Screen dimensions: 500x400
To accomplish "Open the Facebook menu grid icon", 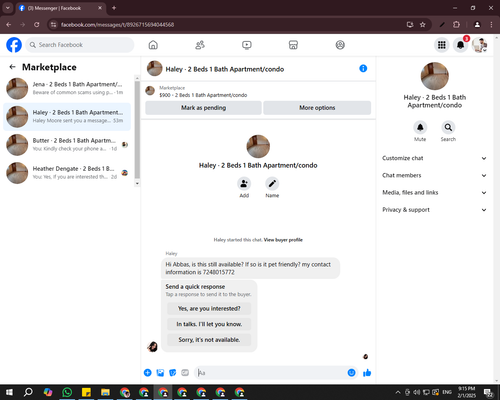I will 442,45.
